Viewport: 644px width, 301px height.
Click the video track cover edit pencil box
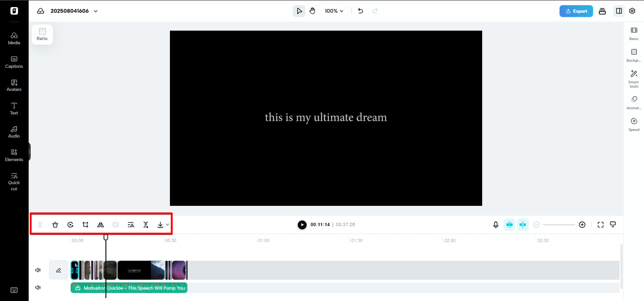59,270
